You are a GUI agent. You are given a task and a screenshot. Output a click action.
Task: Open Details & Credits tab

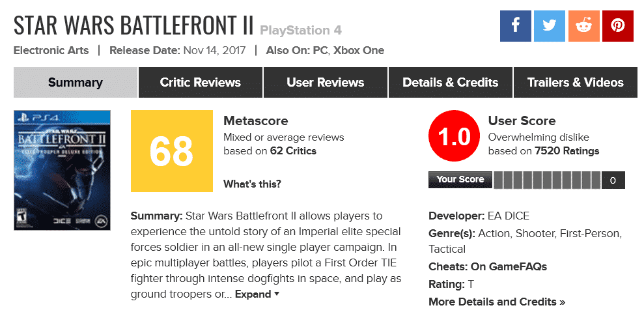pos(450,83)
